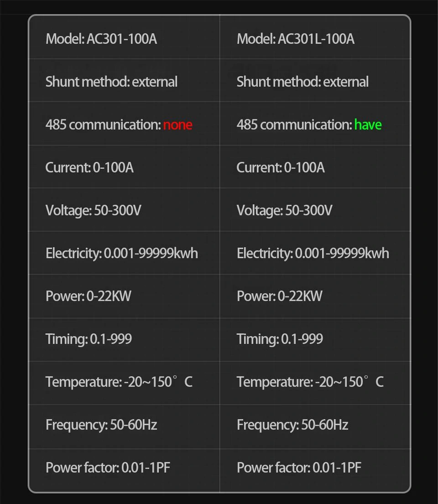Click left column Power factor: 0.01-1PF
This screenshot has height=504, width=438.
(x=108, y=468)
